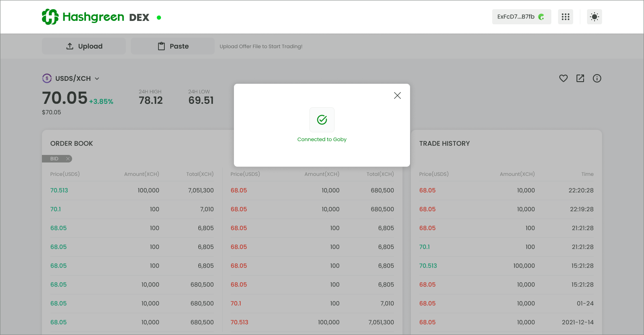This screenshot has height=335, width=644.
Task: Click the ORDER BOOK heading
Action: pos(72,143)
